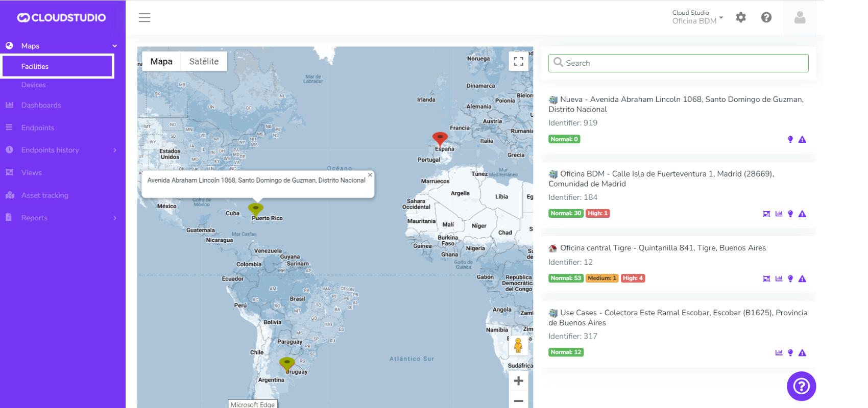Go to Asset tracking in the sidebar
Image resolution: width=868 pixels, height=408 pixels.
point(44,195)
